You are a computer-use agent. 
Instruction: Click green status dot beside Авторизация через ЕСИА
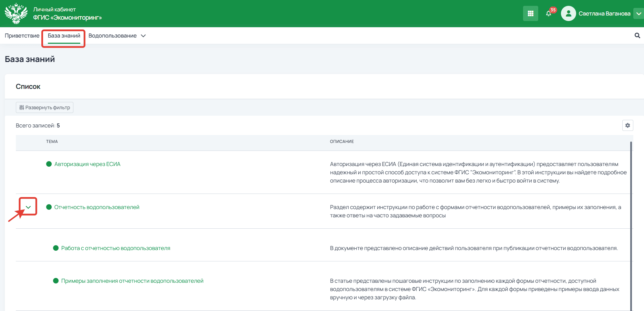[x=49, y=164]
